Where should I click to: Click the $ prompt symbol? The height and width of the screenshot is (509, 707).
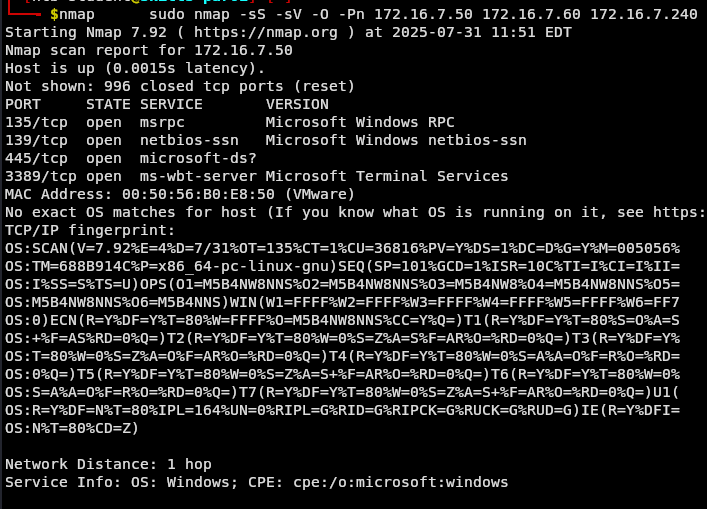[54, 14]
